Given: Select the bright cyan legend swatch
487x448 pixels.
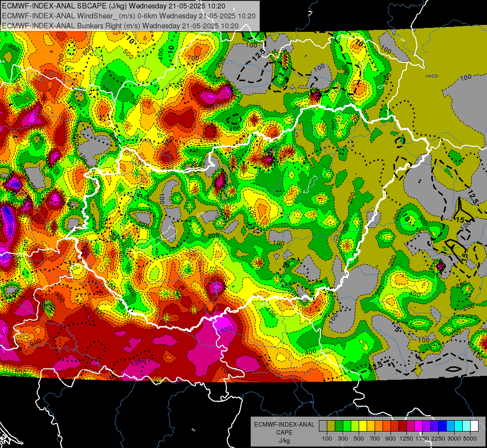Looking at the screenshot, I should pyautogui.click(x=459, y=426).
